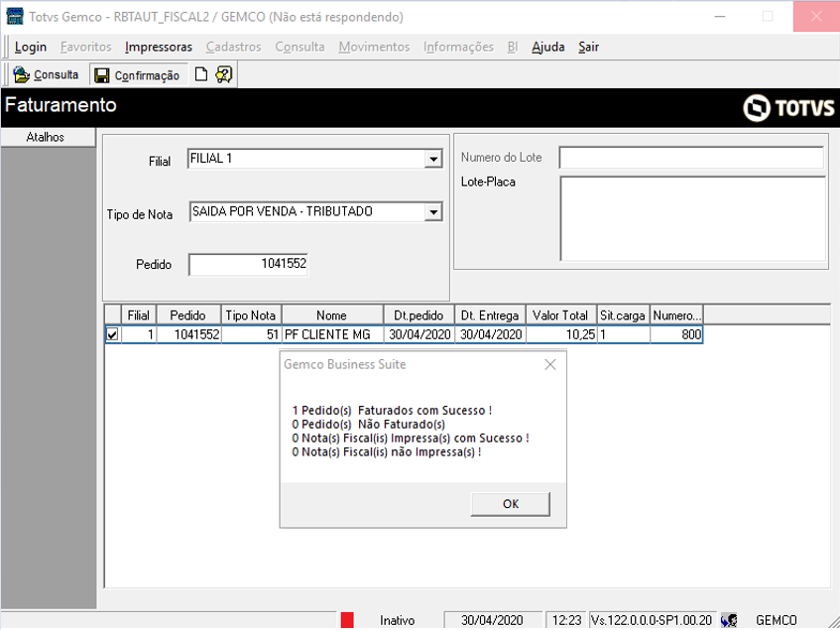The image size is (840, 630).
Task: Click the red status indicator square
Action: click(347, 620)
